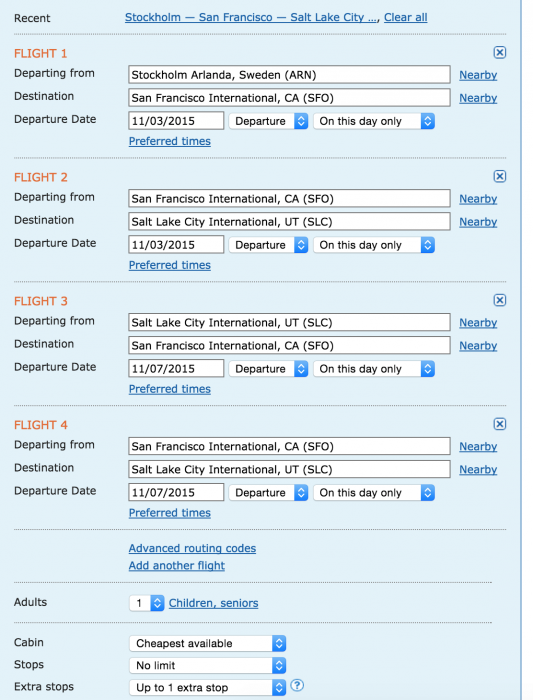Click Flight 4 departure date field
This screenshot has width=533, height=700.
pos(176,492)
